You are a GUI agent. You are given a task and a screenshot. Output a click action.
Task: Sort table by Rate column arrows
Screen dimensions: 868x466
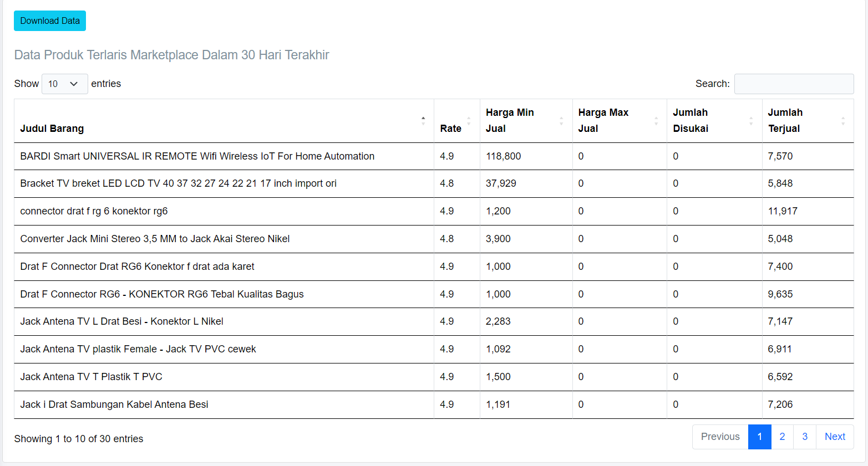469,121
